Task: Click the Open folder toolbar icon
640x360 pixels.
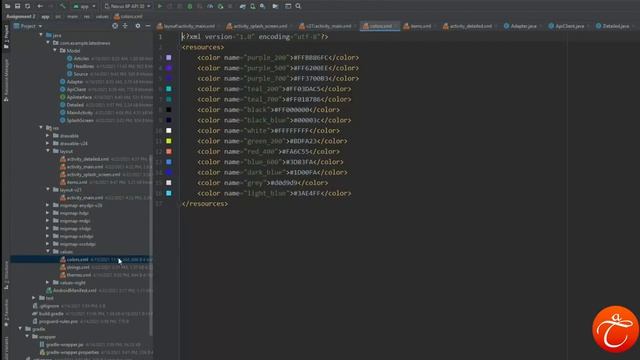Action: click(7, 6)
